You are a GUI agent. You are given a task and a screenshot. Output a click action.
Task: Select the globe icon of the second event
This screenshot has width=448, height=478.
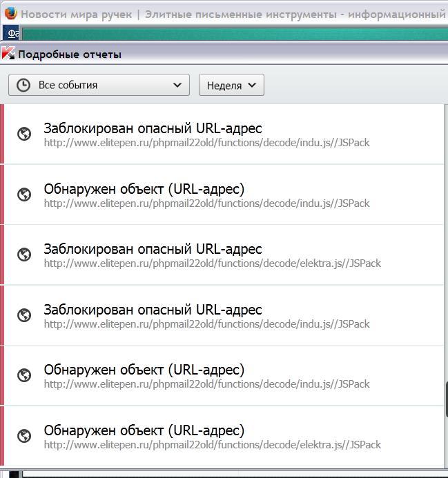pos(24,195)
